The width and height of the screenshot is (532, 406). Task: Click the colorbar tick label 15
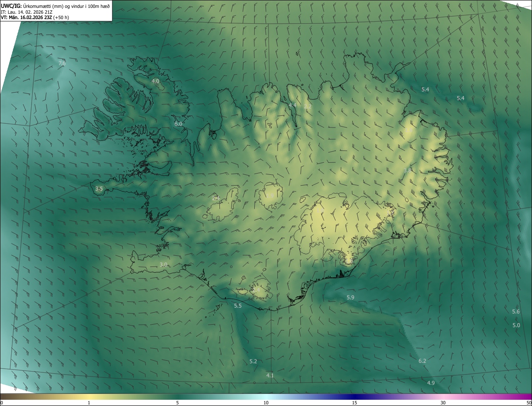355,403
